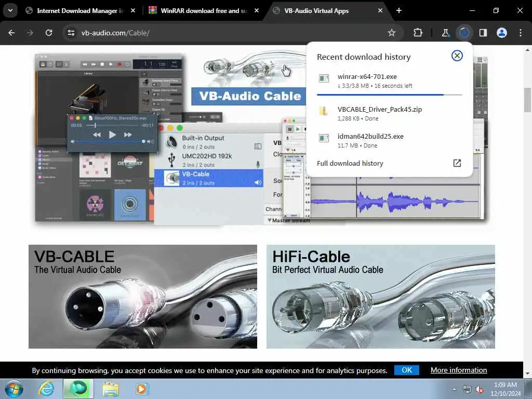Click the VBCABLE zip folder icon

point(324,111)
